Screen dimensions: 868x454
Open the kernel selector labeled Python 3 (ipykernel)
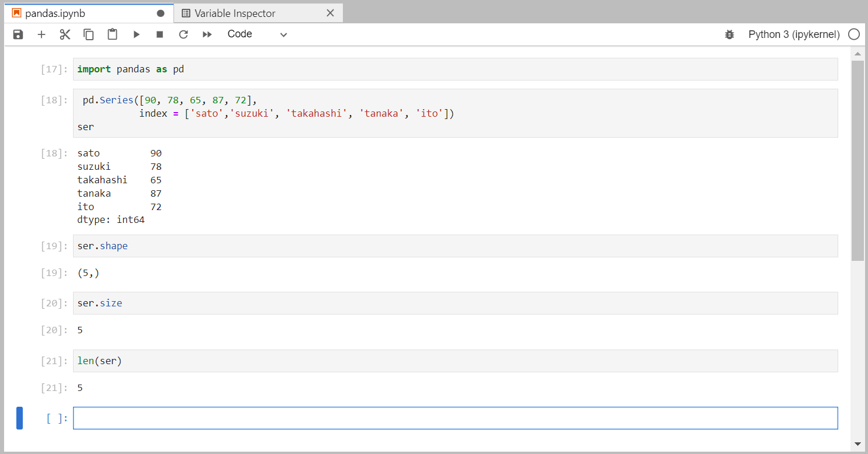[793, 34]
